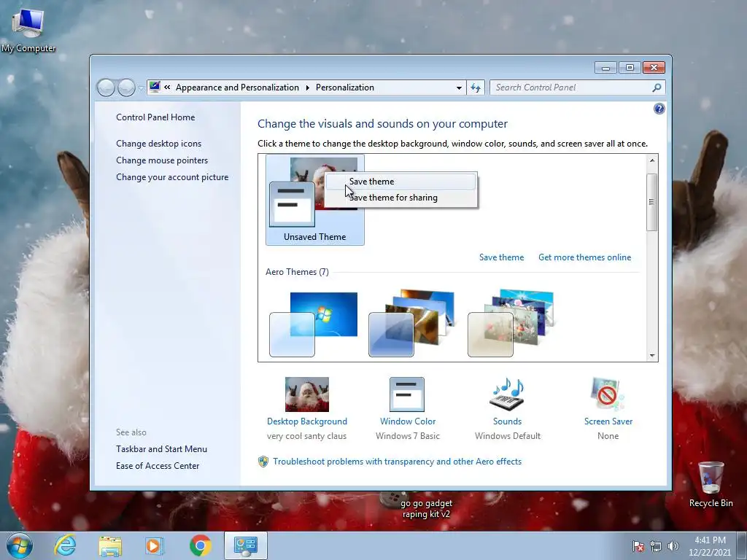Image resolution: width=747 pixels, height=560 pixels.
Task: Click the theme list scroll down arrow
Action: [x=651, y=356]
